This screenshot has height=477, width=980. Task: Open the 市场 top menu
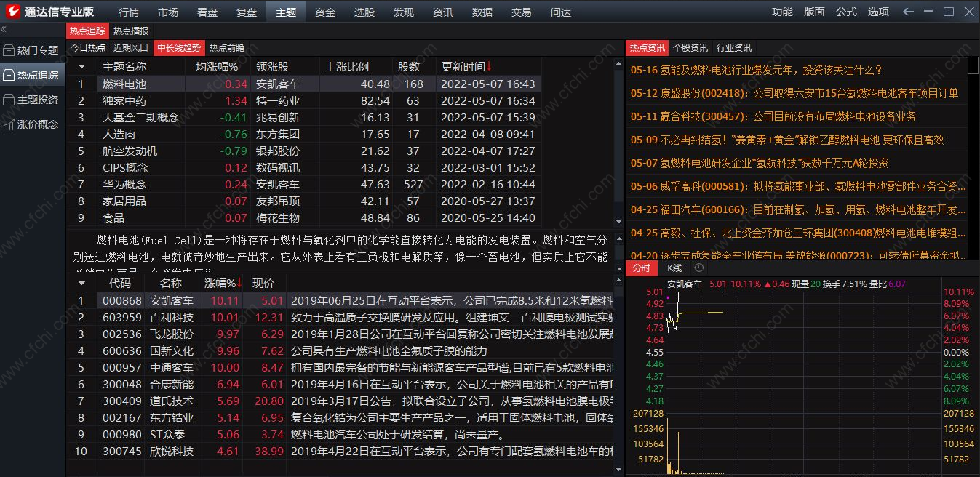pyautogui.click(x=168, y=12)
